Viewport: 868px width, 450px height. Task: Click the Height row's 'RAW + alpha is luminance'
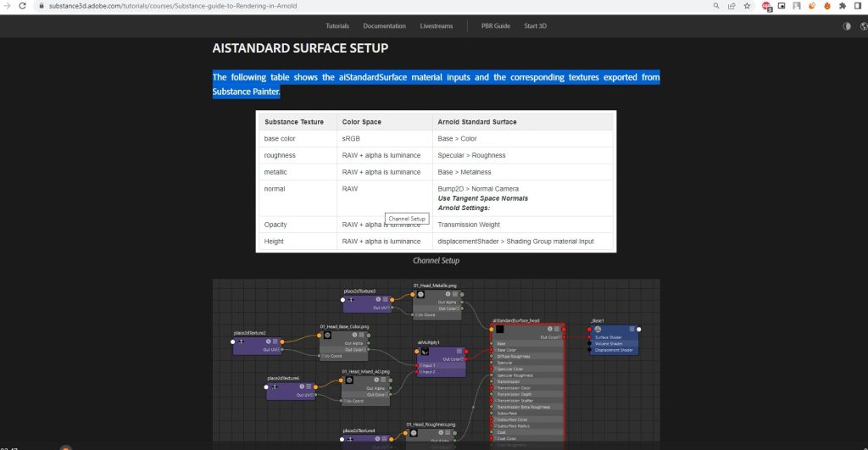click(381, 242)
